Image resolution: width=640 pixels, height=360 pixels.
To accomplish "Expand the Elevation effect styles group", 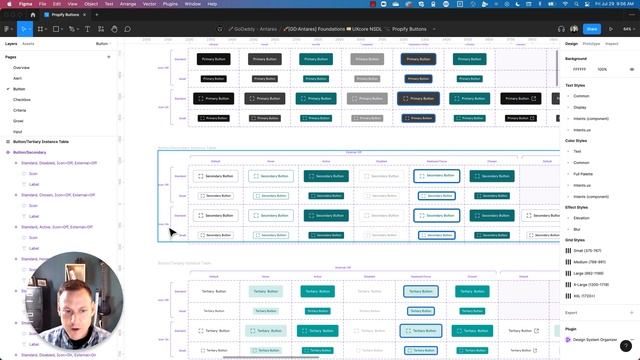I will click(x=568, y=218).
